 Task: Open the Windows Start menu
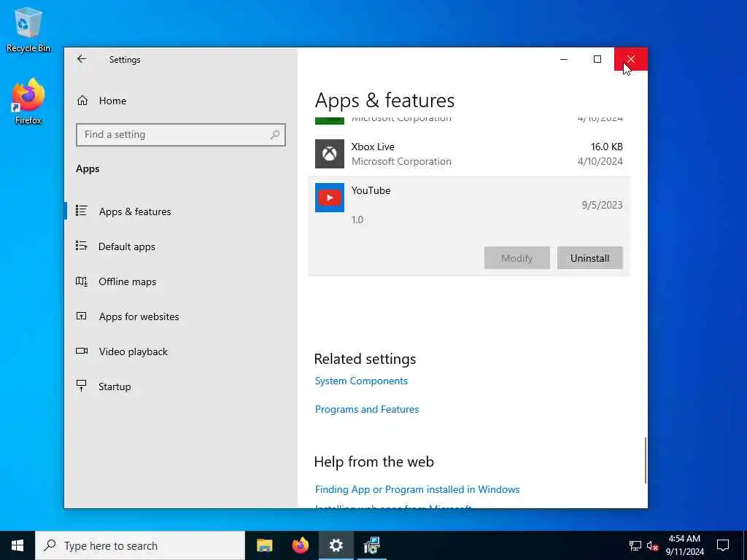18,545
